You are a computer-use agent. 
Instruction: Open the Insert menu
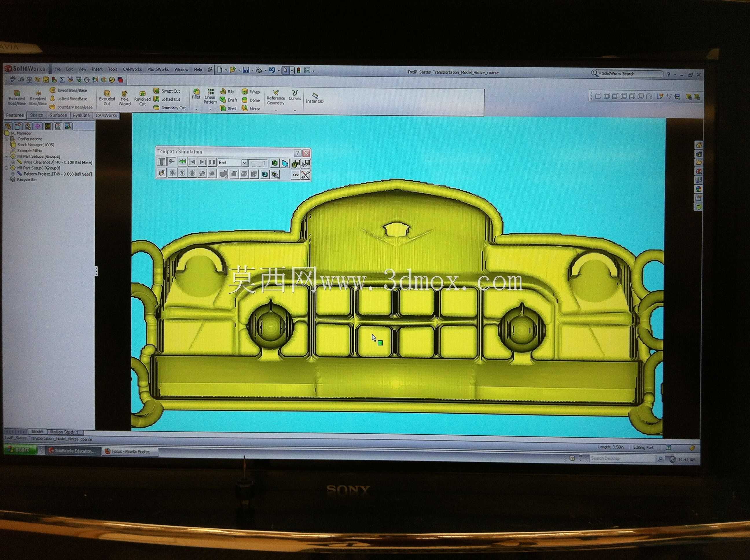[97, 69]
